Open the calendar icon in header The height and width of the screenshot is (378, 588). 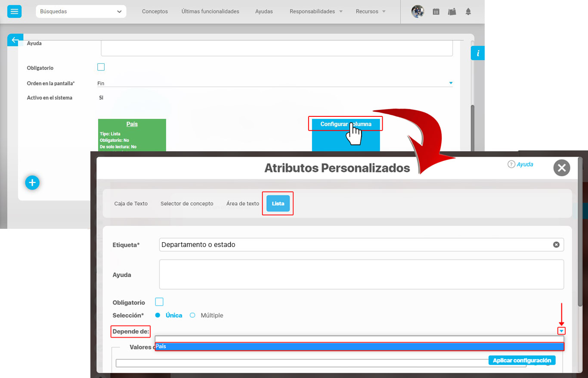(436, 12)
